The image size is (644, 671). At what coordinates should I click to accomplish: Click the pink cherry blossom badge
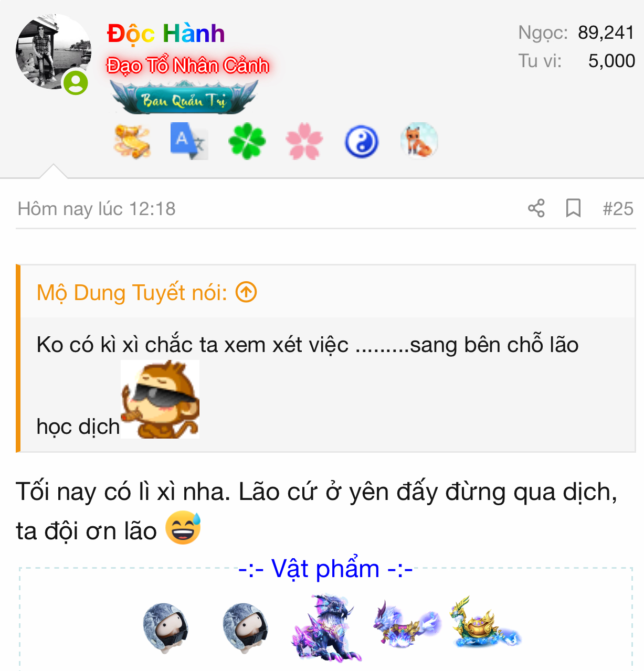click(x=304, y=141)
